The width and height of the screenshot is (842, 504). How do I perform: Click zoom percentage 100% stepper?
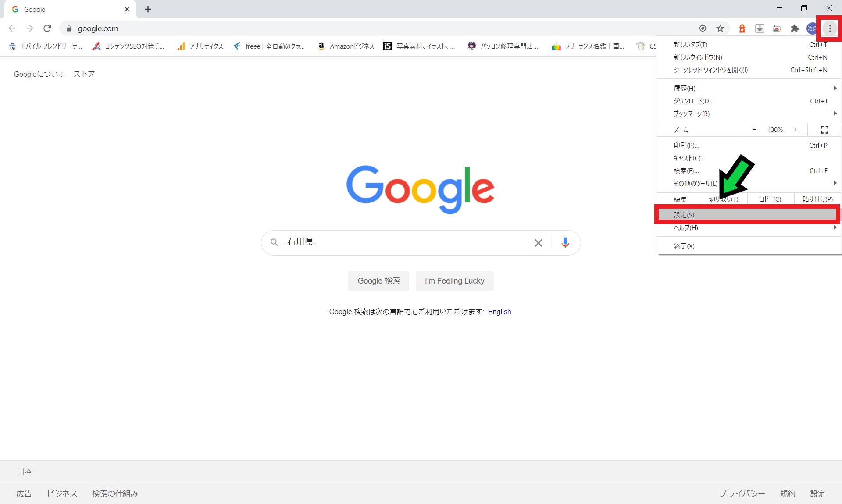774,130
